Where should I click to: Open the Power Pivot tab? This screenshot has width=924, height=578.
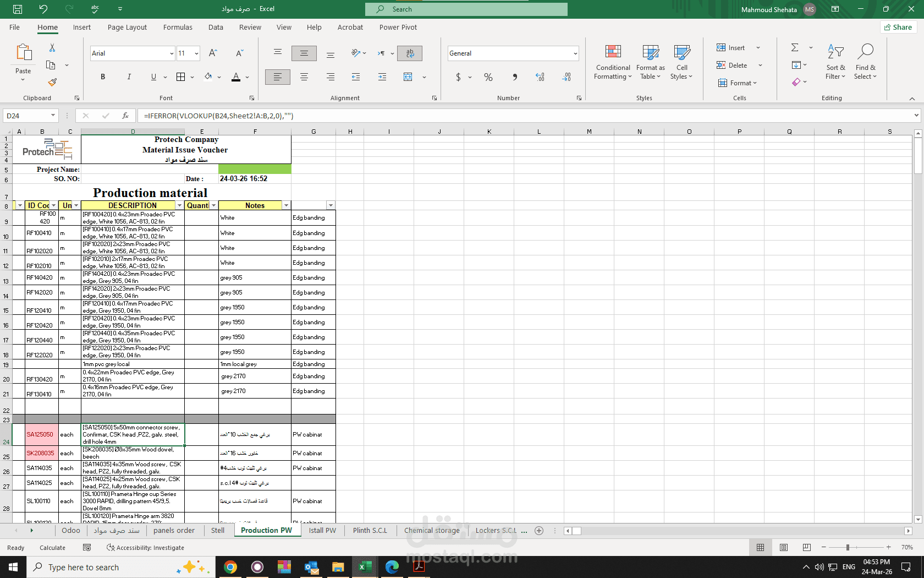[398, 28]
